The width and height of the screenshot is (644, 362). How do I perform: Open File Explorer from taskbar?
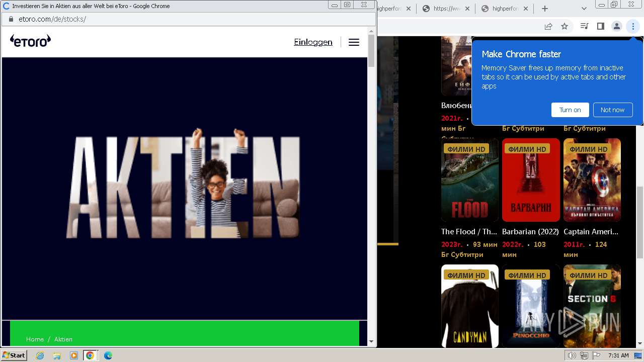[57, 355]
